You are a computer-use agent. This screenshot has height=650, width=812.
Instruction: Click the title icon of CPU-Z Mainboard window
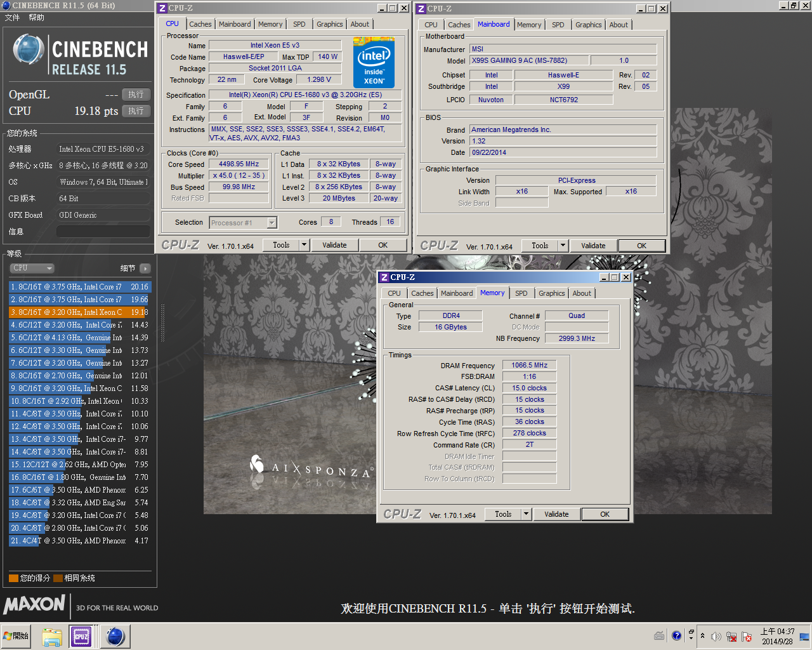tap(421, 9)
